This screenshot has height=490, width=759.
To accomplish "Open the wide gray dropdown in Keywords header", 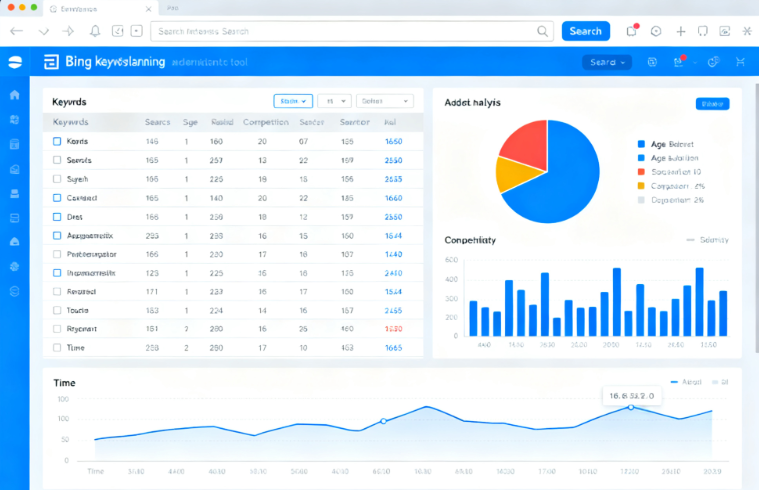I will 385,101.
